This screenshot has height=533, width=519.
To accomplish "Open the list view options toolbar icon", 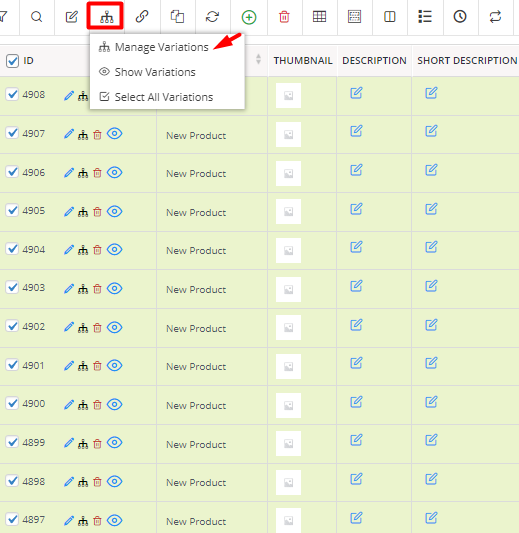I will [425, 16].
